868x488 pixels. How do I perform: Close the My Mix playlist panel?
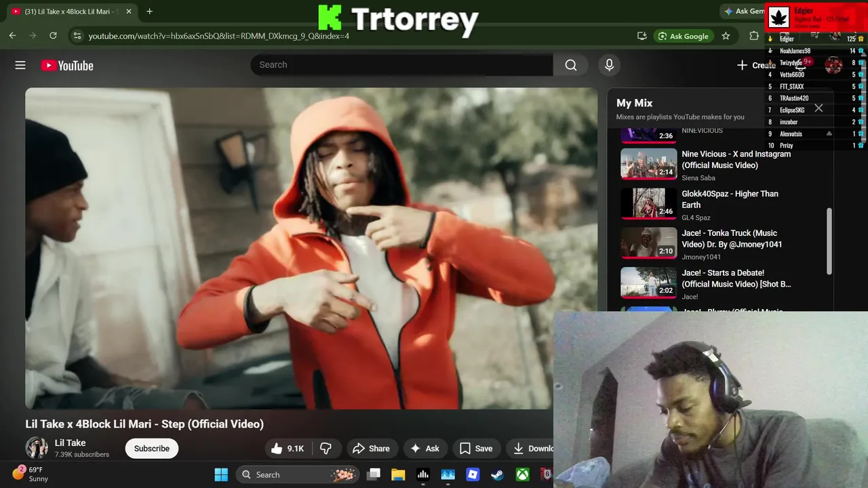818,108
